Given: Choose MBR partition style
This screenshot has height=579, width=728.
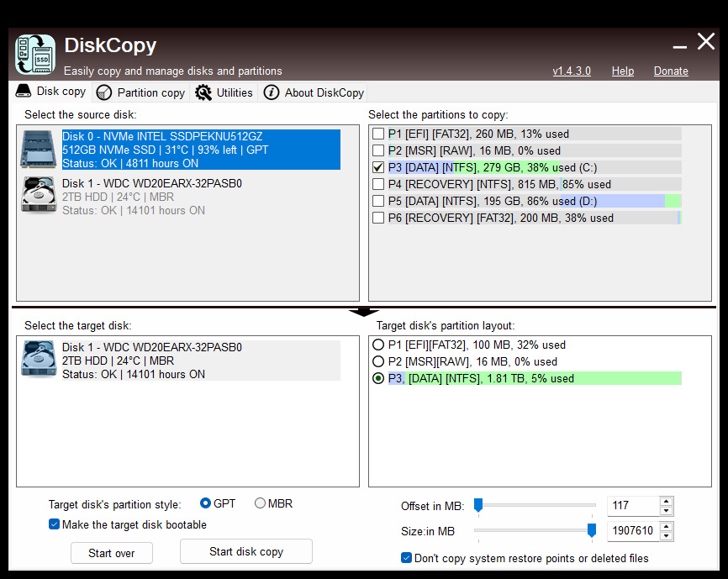Looking at the screenshot, I should (260, 503).
